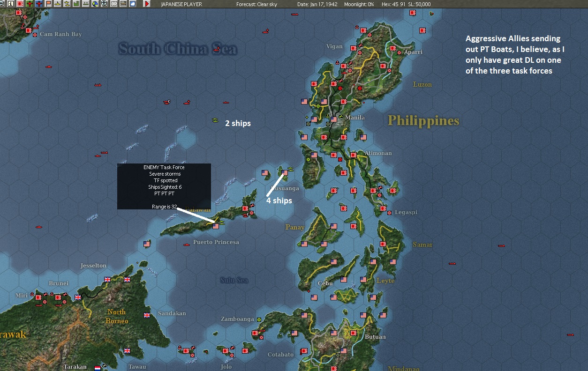
Task: Select the Japanese flag base at Legaspi
Action: pyautogui.click(x=383, y=208)
